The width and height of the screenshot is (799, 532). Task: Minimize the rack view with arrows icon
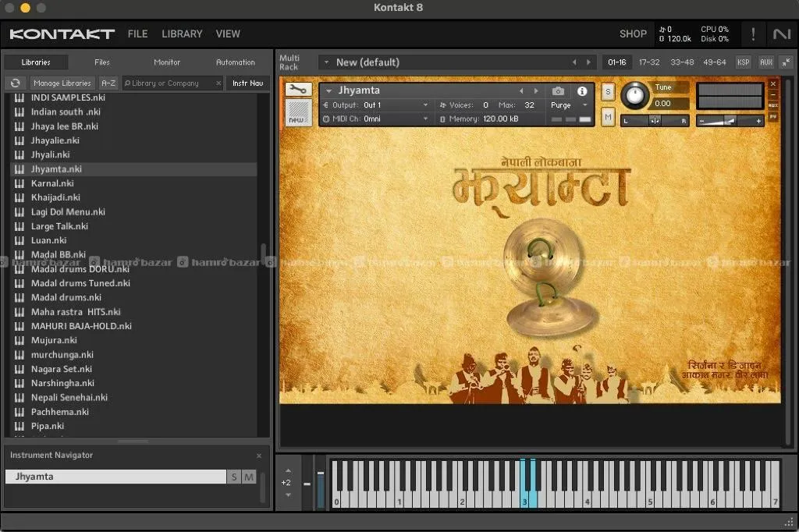(x=787, y=62)
